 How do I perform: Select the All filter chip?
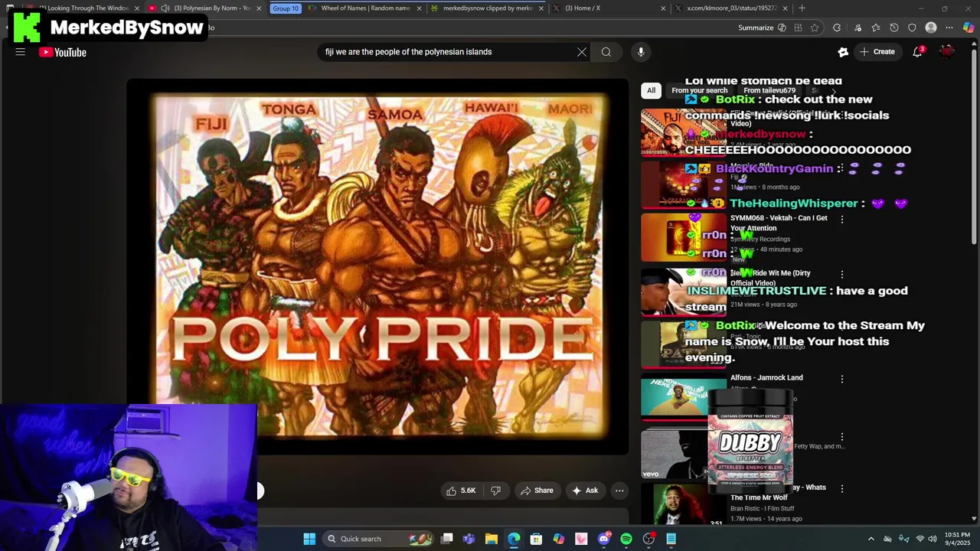click(x=651, y=90)
